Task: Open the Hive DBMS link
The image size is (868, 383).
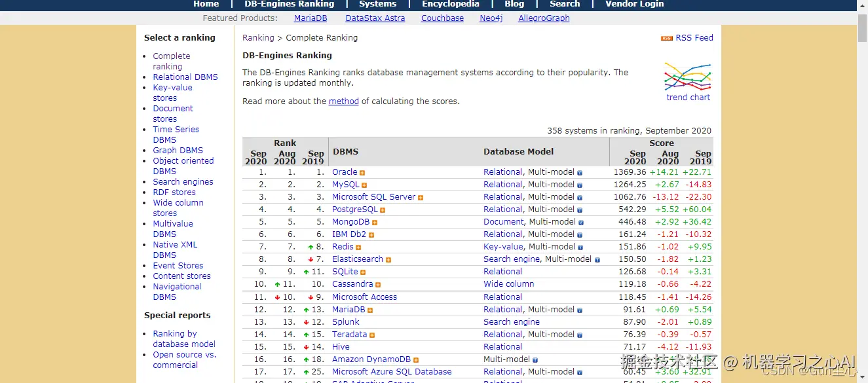Action: coord(341,347)
